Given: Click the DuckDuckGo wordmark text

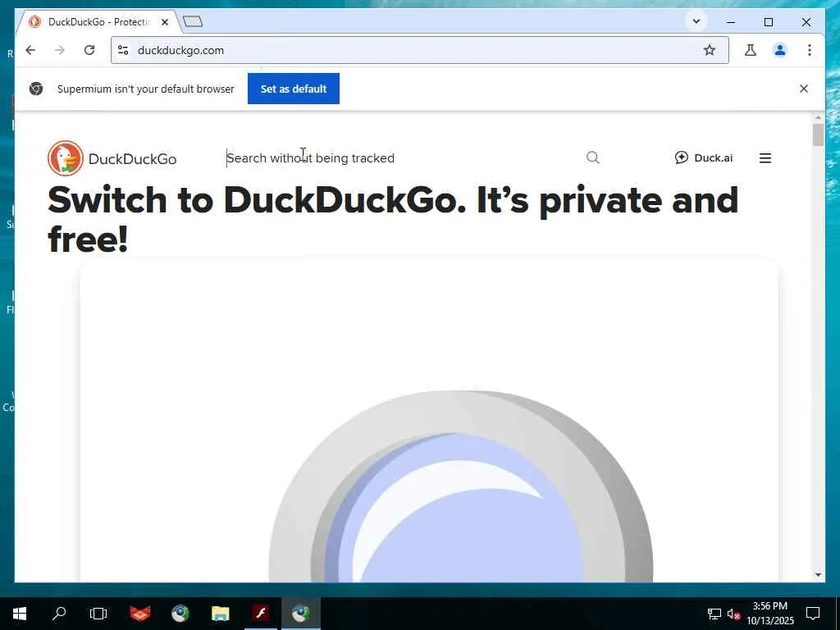Looking at the screenshot, I should [132, 159].
